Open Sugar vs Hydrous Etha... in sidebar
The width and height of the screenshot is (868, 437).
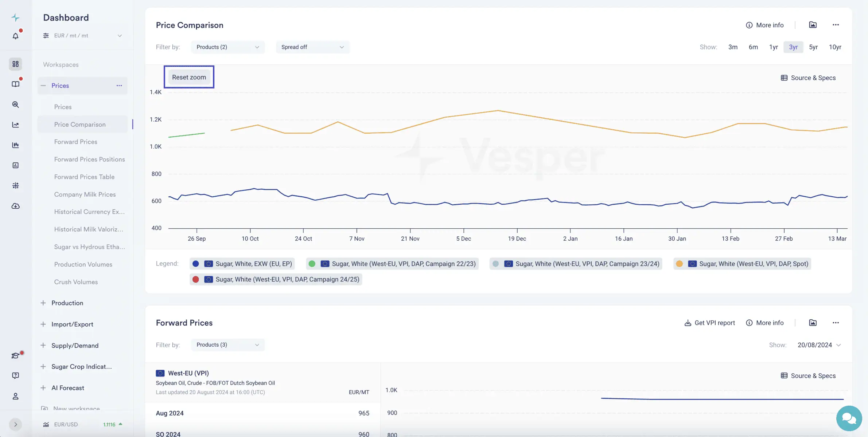(x=89, y=247)
